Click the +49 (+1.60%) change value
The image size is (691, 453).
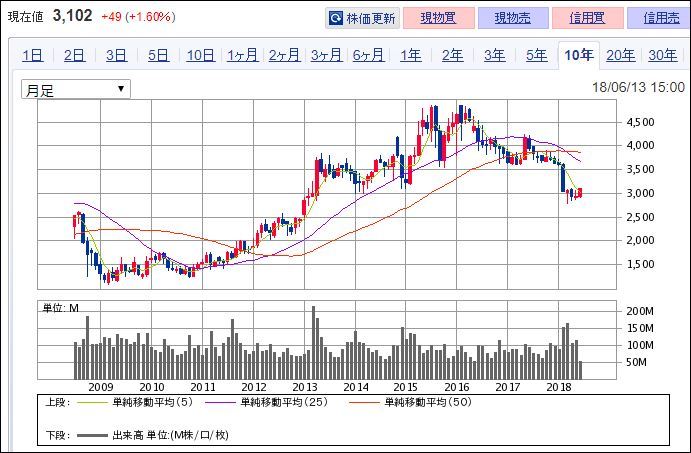click(138, 17)
